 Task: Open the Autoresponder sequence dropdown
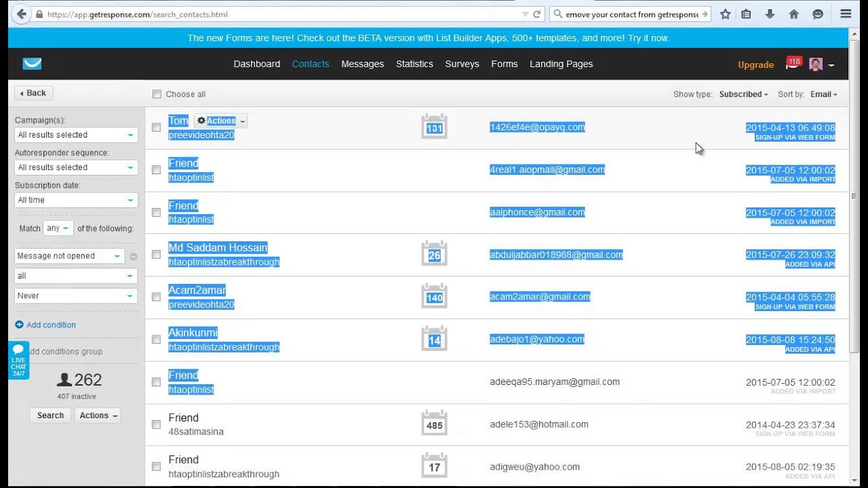[76, 167]
